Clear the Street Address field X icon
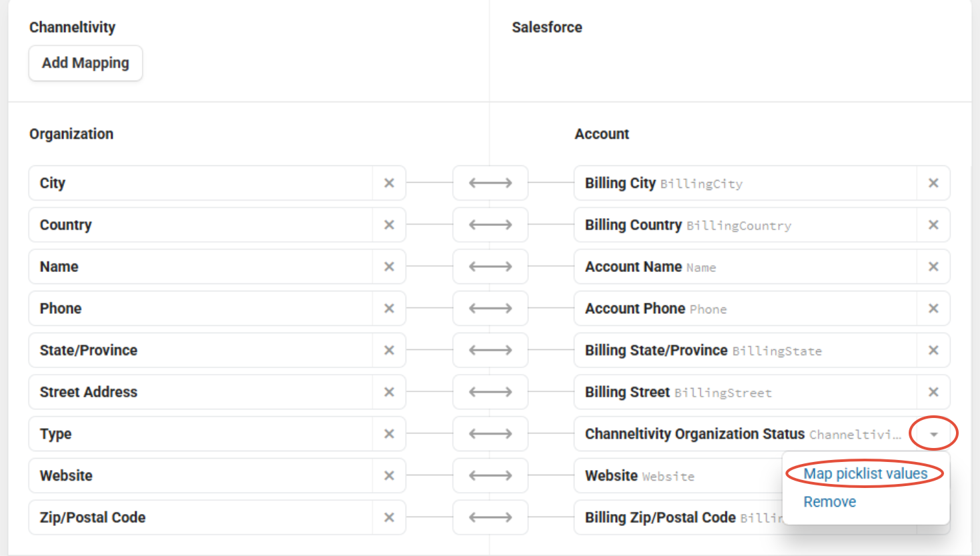Screen dimensions: 980x556 (389, 392)
